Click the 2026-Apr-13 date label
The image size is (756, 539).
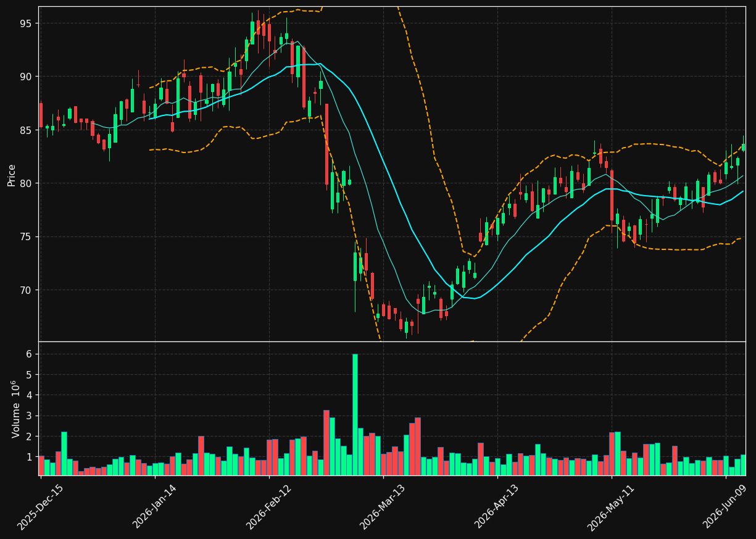497,507
